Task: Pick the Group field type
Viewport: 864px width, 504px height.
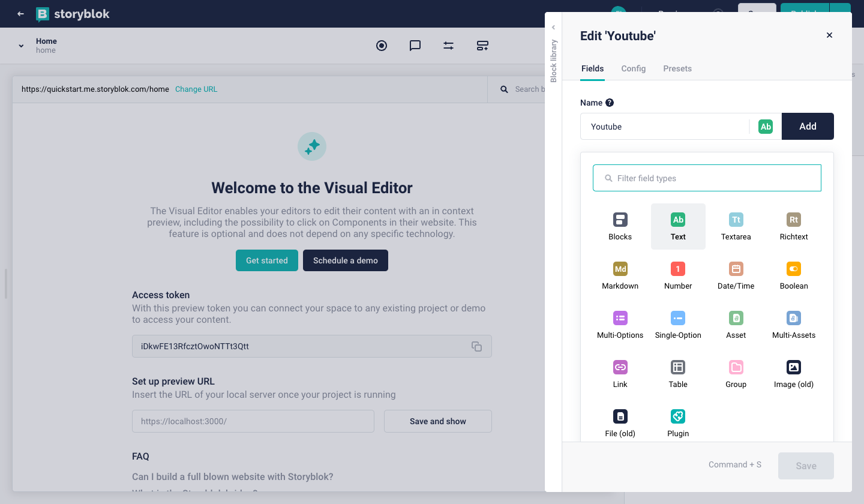Action: point(736,374)
